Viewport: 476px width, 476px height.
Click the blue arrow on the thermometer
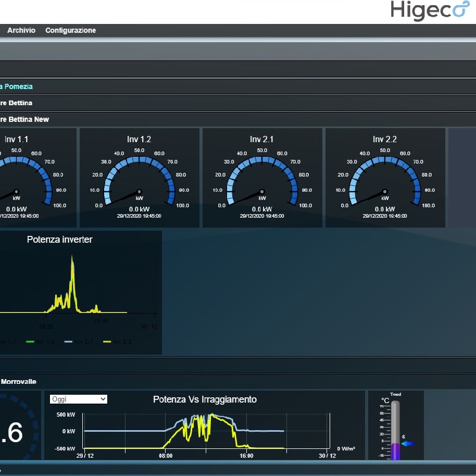coord(407,444)
